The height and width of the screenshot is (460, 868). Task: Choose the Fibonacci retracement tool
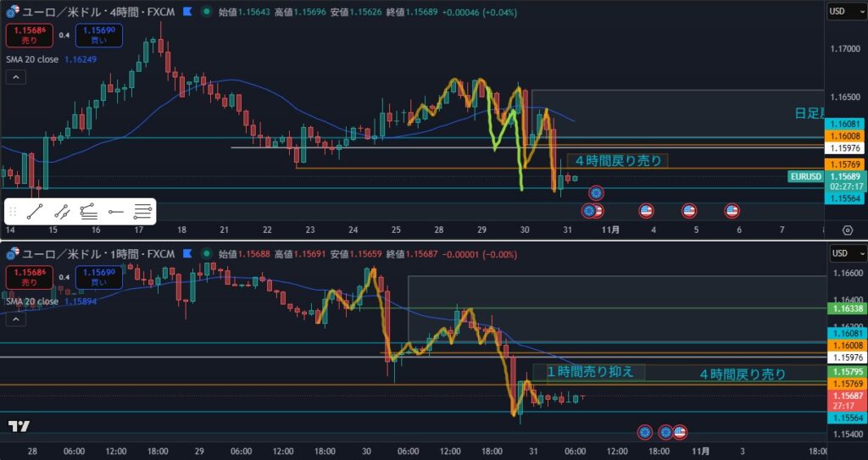coord(88,212)
